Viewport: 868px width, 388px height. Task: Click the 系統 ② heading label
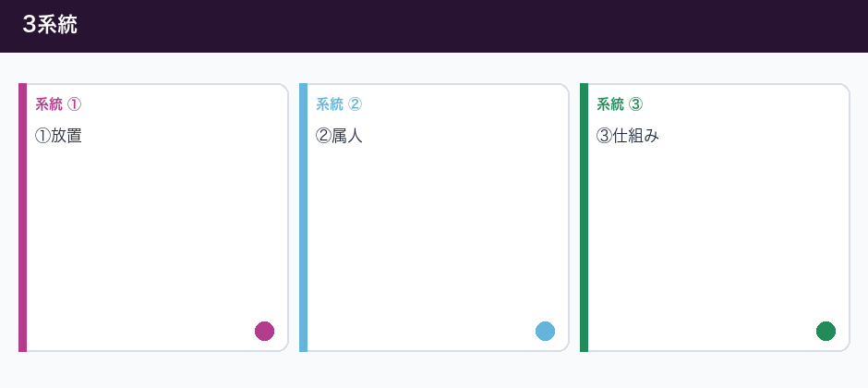point(339,104)
